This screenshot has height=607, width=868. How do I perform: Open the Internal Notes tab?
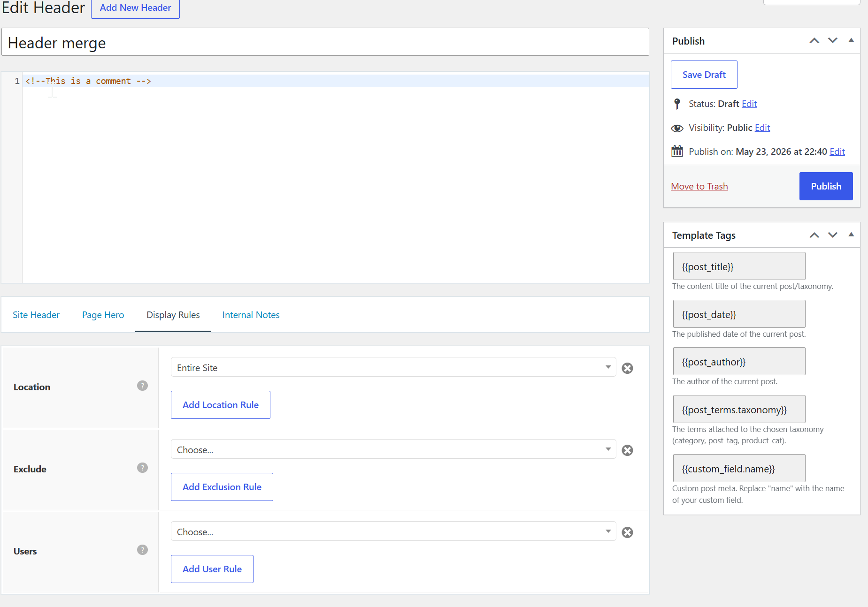[x=251, y=315]
